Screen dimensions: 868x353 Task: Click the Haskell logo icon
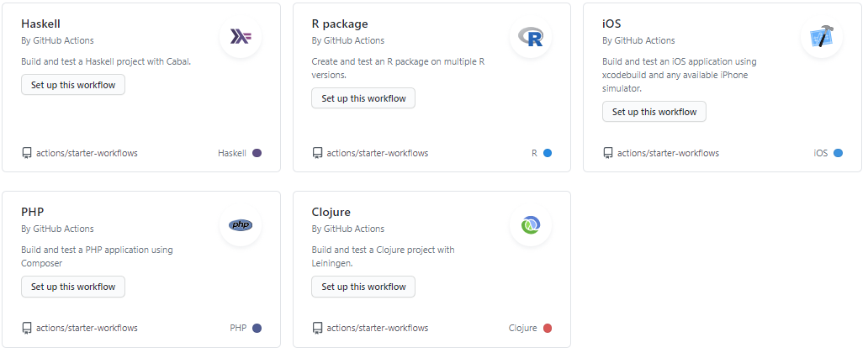[x=241, y=37]
